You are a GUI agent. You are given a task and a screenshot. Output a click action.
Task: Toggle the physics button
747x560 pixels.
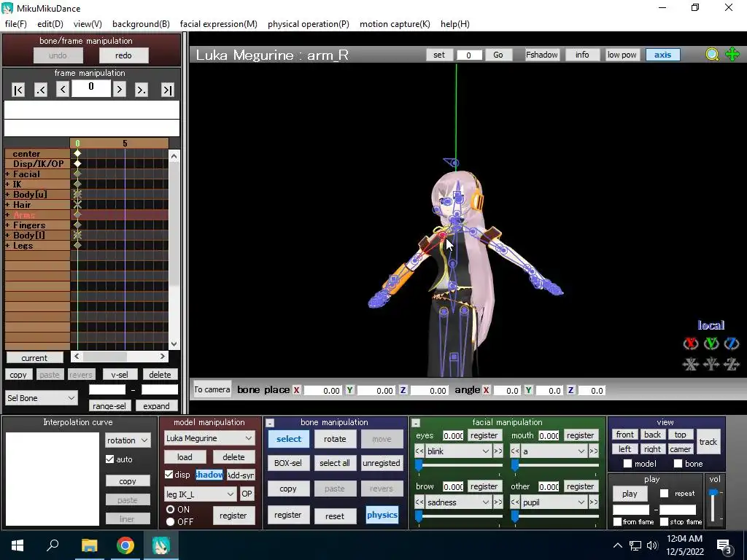382,515
